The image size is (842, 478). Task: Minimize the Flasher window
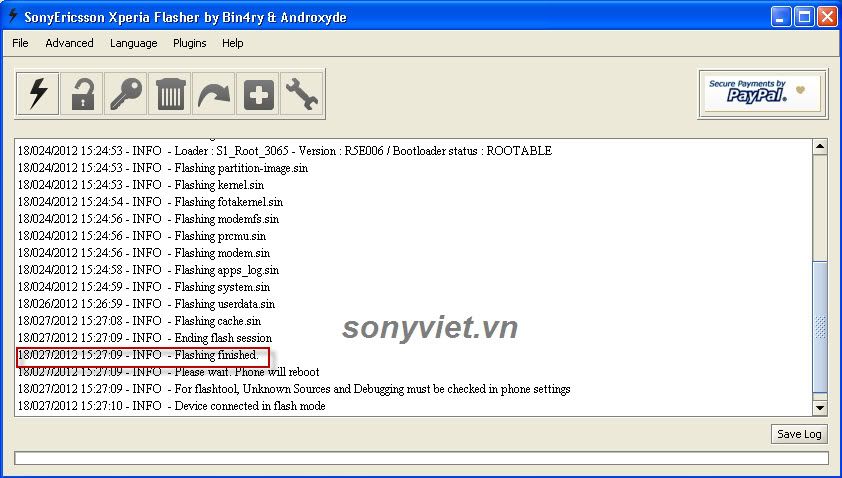point(781,17)
